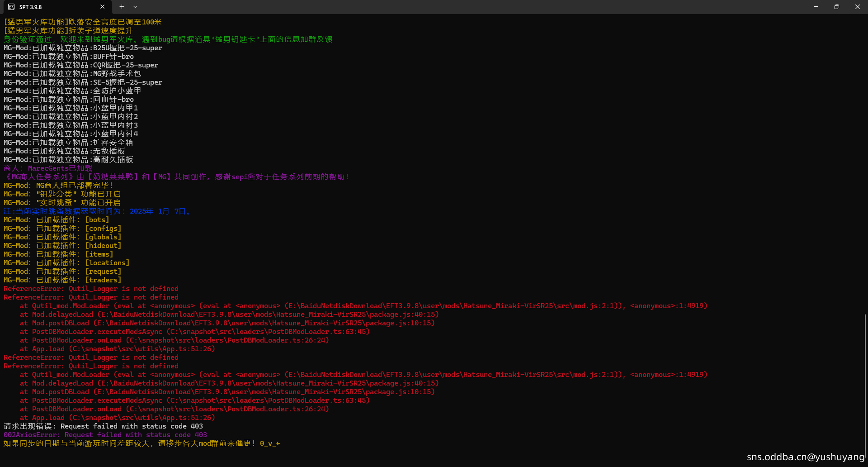
Task: Click the green '身份验证通过' welcome line
Action: 168,39
